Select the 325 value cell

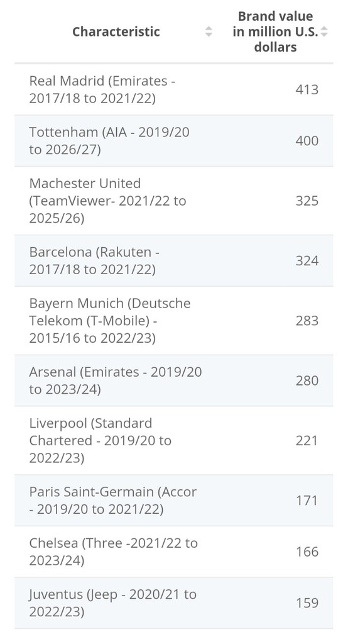click(x=307, y=201)
